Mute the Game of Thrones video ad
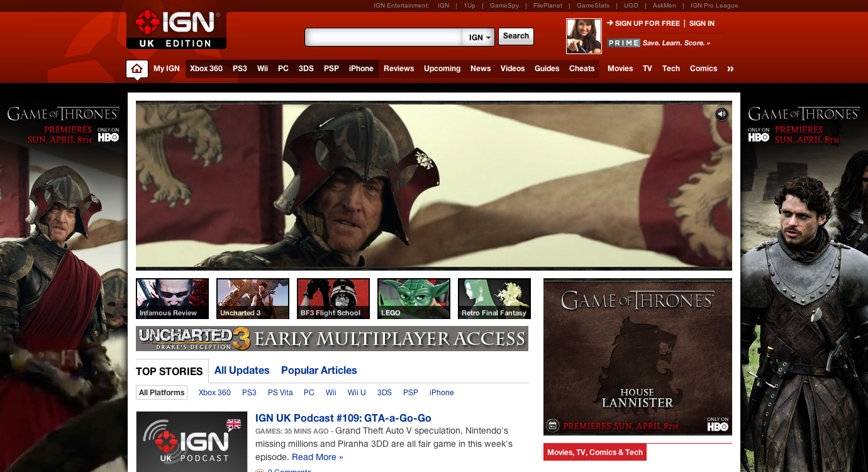This screenshot has height=472, width=868. tap(721, 114)
